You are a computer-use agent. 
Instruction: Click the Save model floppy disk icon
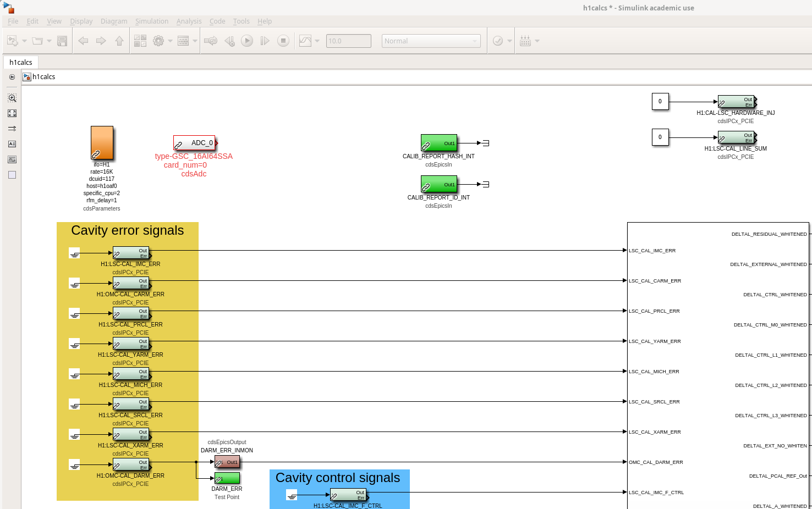tap(62, 41)
